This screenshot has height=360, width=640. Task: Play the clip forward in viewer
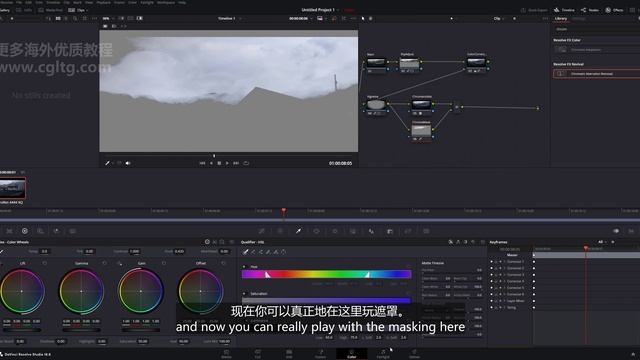pyautogui.click(x=227, y=163)
